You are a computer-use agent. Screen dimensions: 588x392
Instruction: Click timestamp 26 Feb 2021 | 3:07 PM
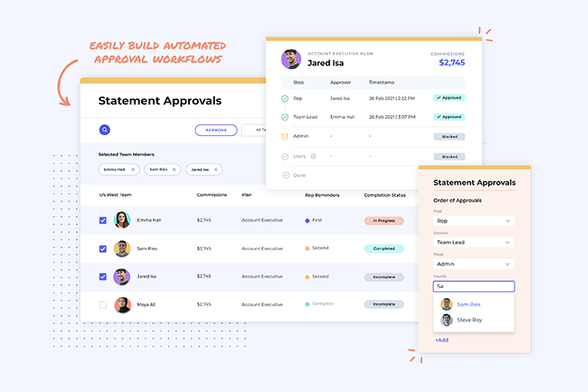(392, 118)
